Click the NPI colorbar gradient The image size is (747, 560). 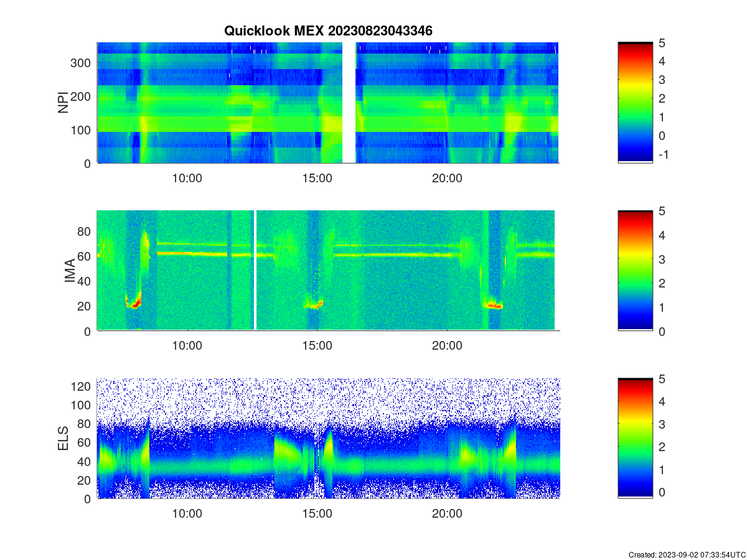(635, 103)
